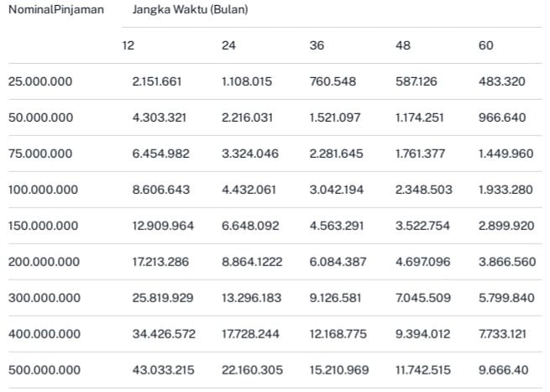Select the 48 month column header
This screenshot has width=550, height=392.
point(403,45)
